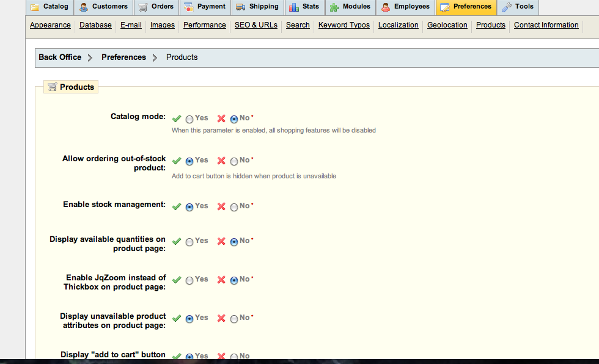
Task: Click 'When this parameter is enabled' hint text
Action: [274, 130]
